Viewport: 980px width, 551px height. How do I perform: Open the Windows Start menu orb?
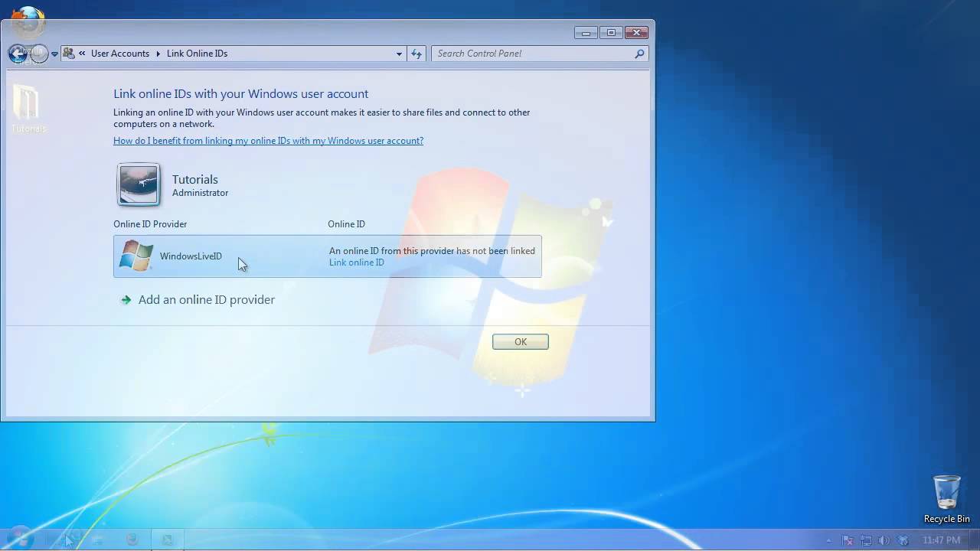20,539
